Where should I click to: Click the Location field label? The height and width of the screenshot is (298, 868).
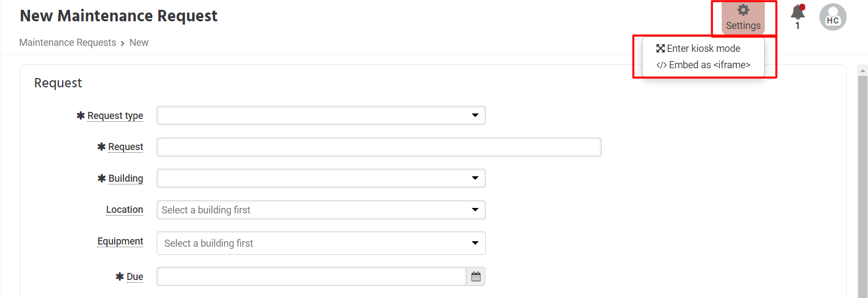(124, 210)
